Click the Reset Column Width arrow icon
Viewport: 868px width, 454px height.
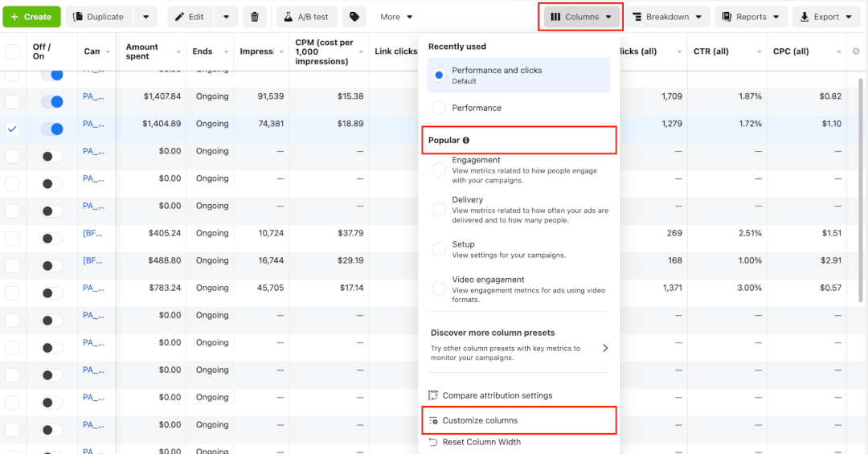click(x=433, y=442)
